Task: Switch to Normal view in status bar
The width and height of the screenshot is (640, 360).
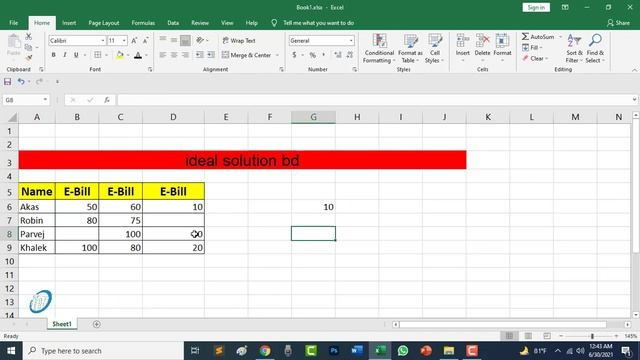Action: (x=509, y=336)
